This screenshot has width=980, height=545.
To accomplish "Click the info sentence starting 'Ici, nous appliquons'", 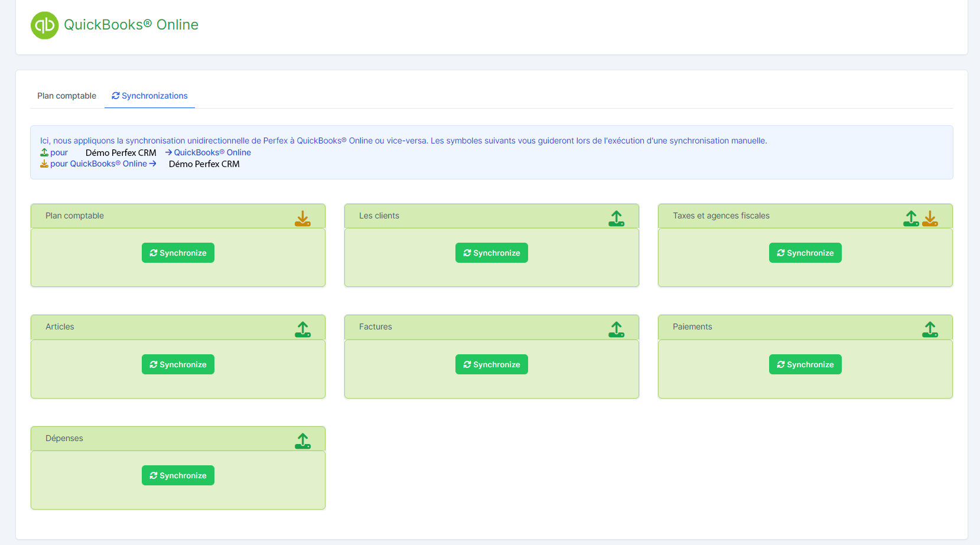I will (x=403, y=141).
